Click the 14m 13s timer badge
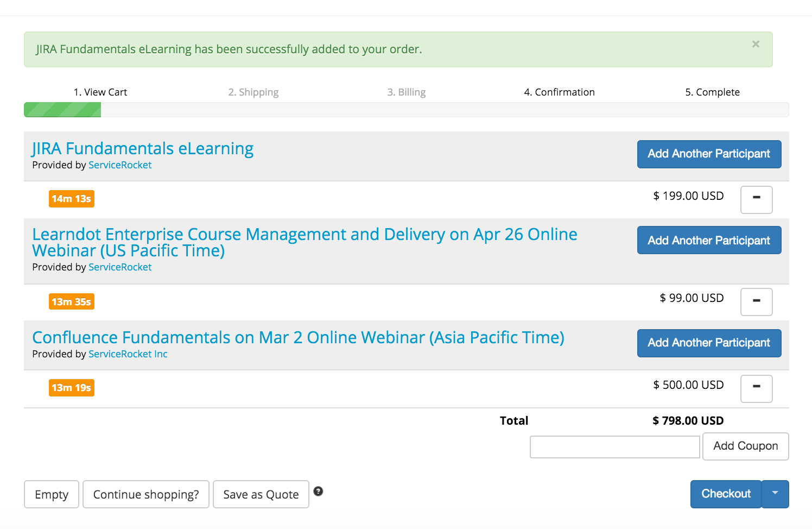Screen dimensions: 812x529 pyautogui.click(x=72, y=199)
